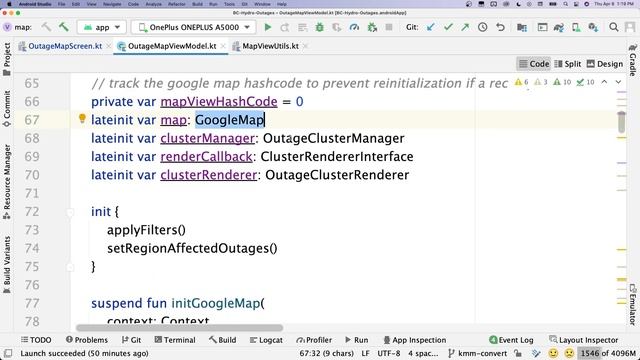
Task: Switch editor to Split view mode
Action: (568, 64)
